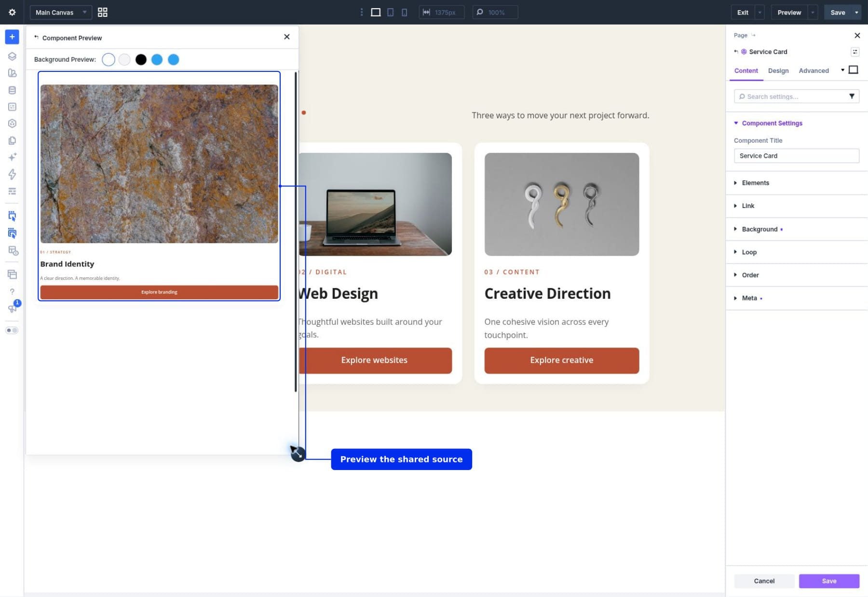Click the Save button in top bar
868x597 pixels.
(x=838, y=12)
